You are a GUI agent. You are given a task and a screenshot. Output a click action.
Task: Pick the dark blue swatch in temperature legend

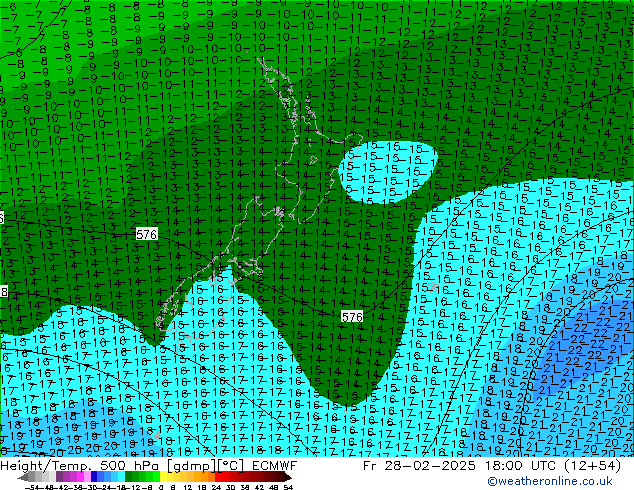(x=94, y=477)
